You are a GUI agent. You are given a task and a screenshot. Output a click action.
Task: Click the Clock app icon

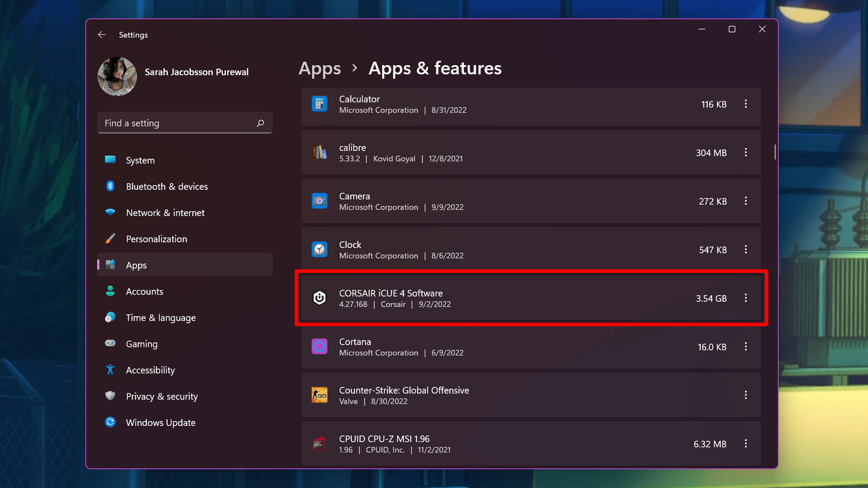(320, 249)
